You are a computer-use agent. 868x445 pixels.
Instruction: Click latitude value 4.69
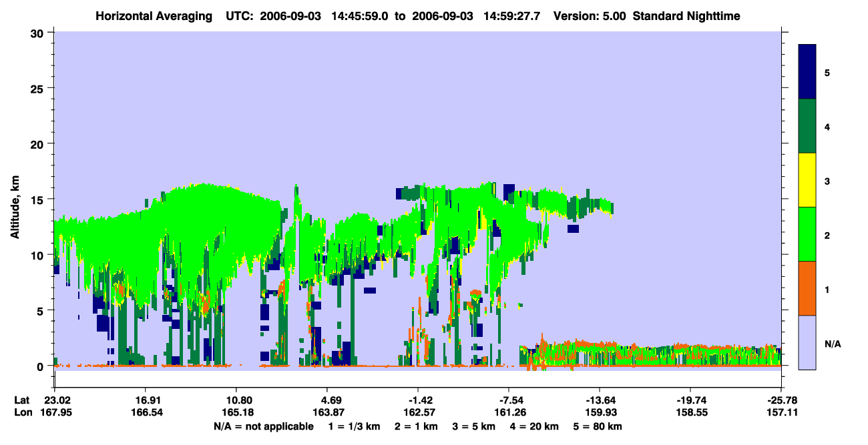click(x=333, y=400)
